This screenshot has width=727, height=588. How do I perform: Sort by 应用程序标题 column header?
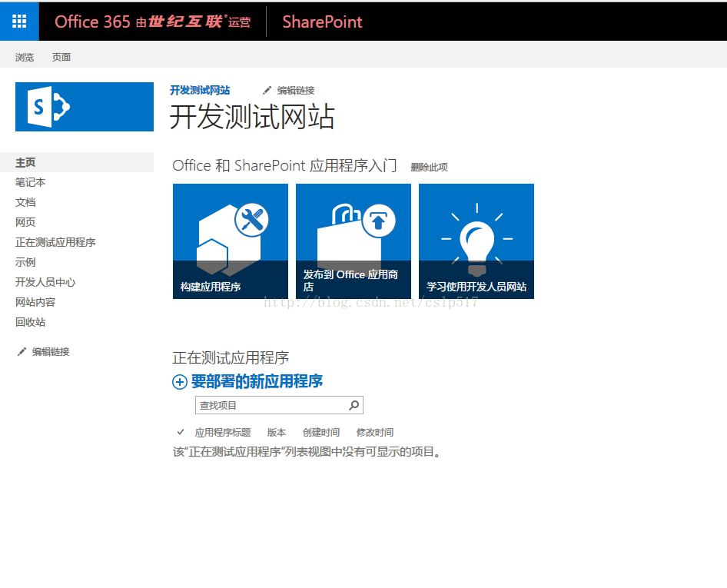coord(223,433)
